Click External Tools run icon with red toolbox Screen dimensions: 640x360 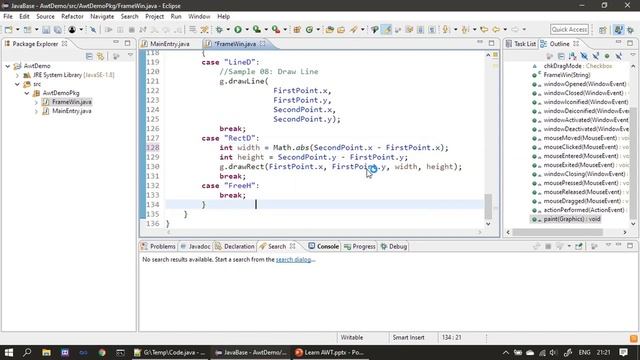pos(276,29)
